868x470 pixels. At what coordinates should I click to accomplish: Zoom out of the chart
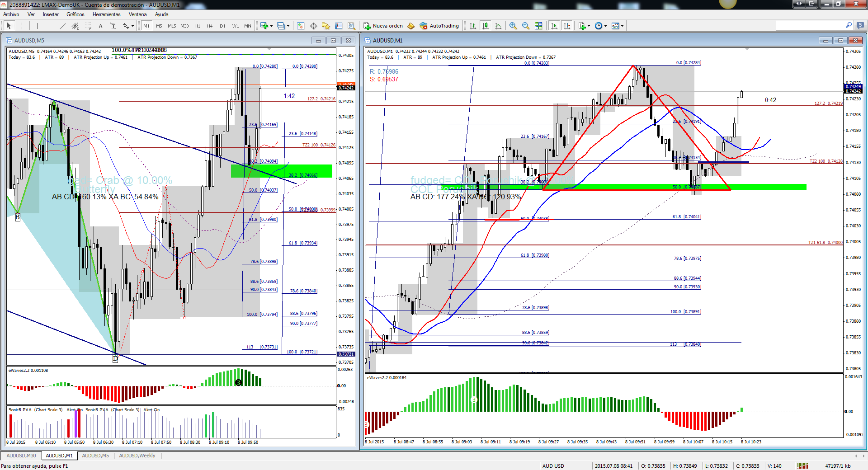coord(525,26)
